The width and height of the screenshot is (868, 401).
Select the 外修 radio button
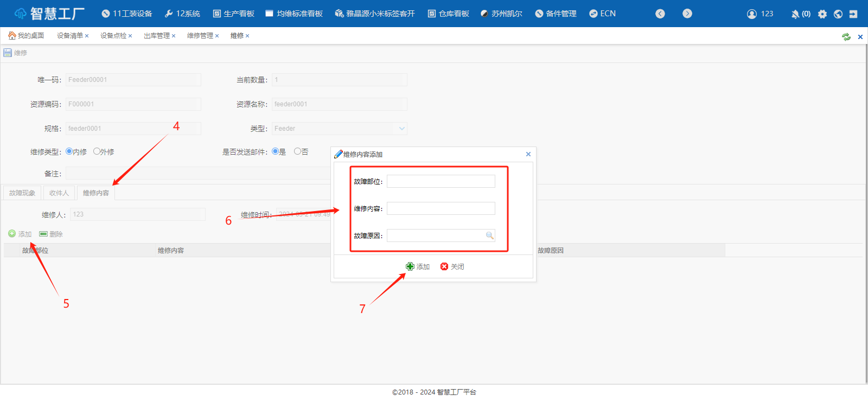click(x=97, y=151)
